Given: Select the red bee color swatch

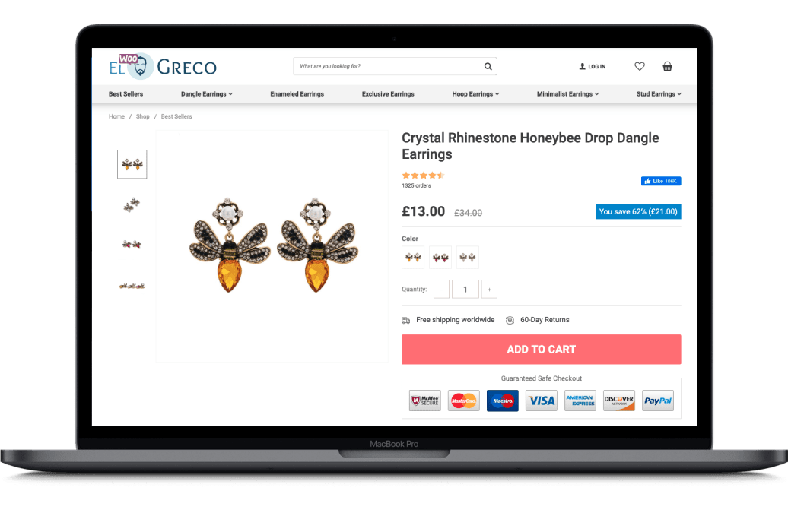Looking at the screenshot, I should point(440,257).
